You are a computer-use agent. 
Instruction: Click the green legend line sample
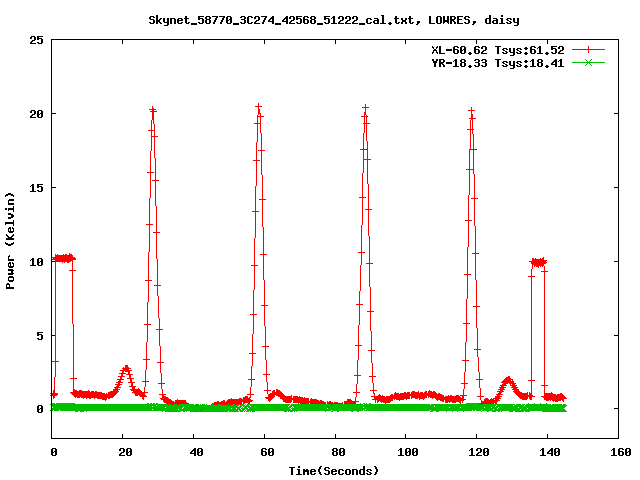588,62
